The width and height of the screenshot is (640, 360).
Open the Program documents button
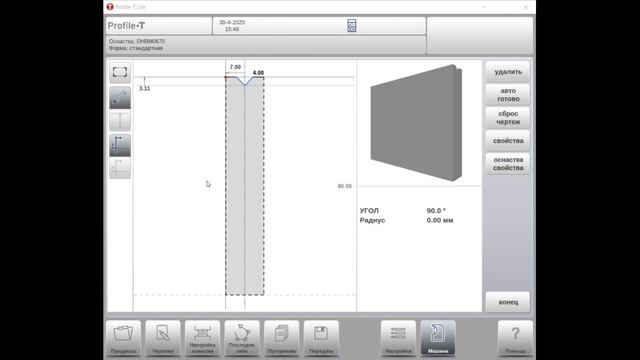click(282, 338)
